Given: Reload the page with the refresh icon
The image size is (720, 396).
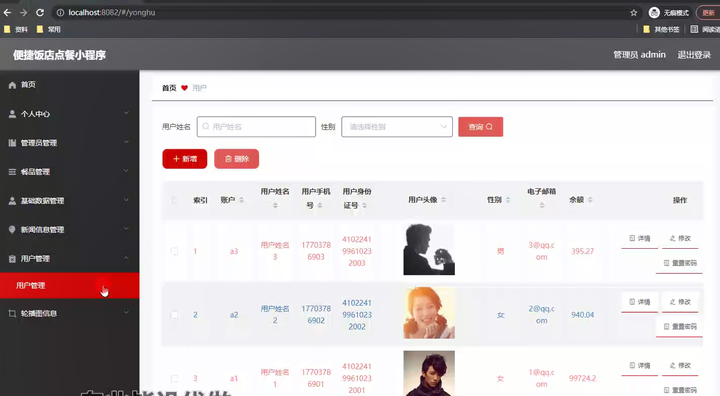Looking at the screenshot, I should click(40, 13).
